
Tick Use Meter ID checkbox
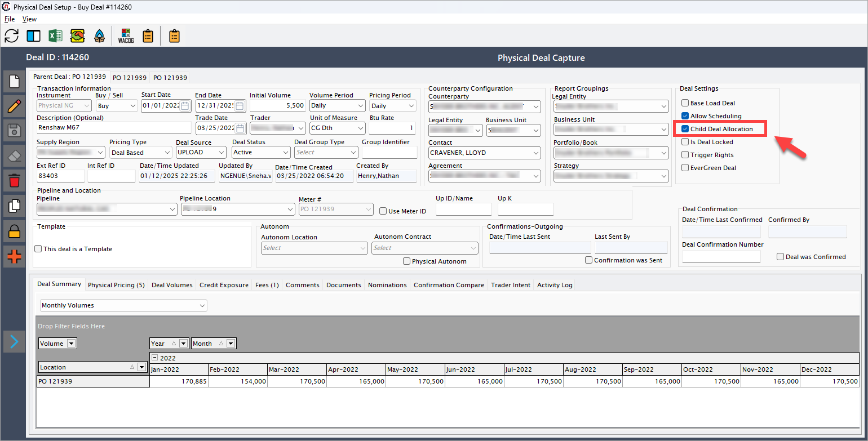click(383, 211)
